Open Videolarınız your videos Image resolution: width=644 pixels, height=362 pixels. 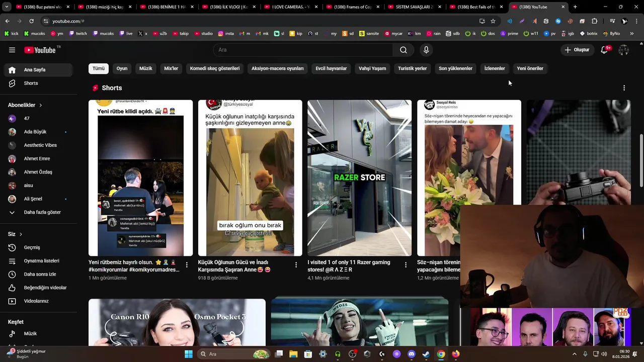(x=38, y=301)
